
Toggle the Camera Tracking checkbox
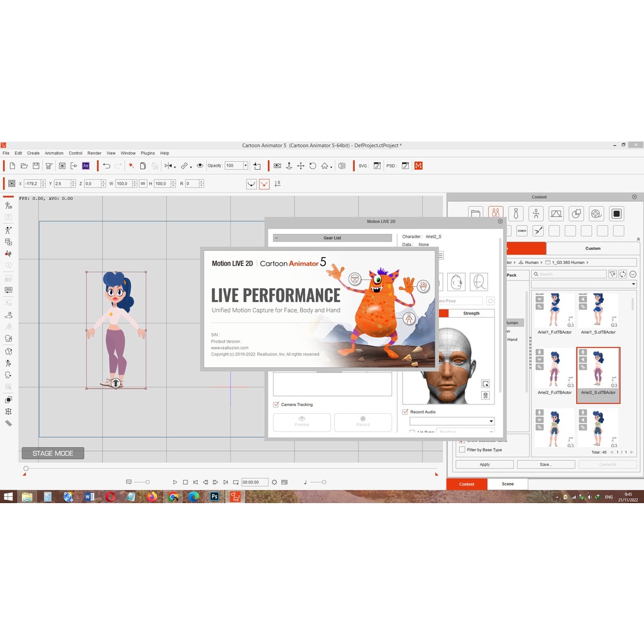tap(276, 404)
